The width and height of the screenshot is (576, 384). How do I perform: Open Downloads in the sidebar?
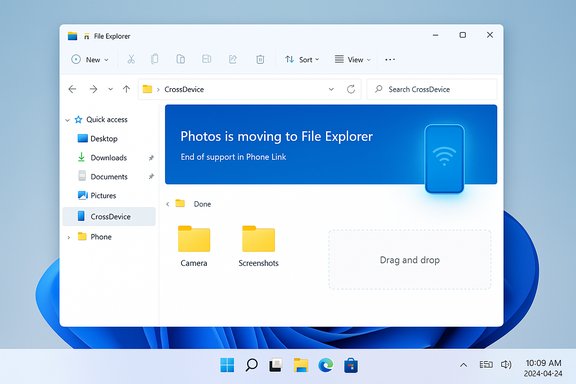coord(102,158)
